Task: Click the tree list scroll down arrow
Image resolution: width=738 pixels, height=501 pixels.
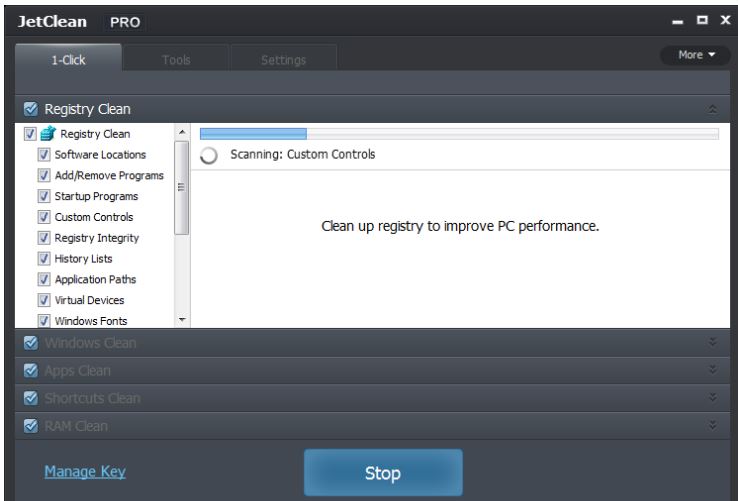Action: coord(182,320)
